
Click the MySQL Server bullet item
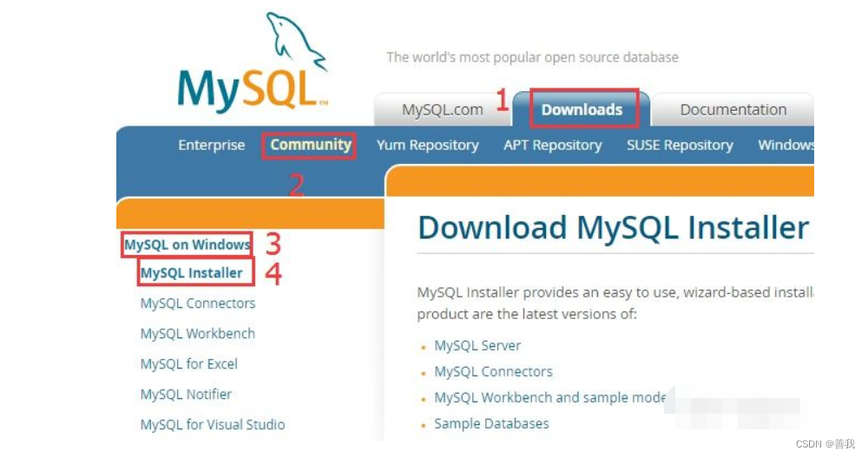tap(477, 346)
